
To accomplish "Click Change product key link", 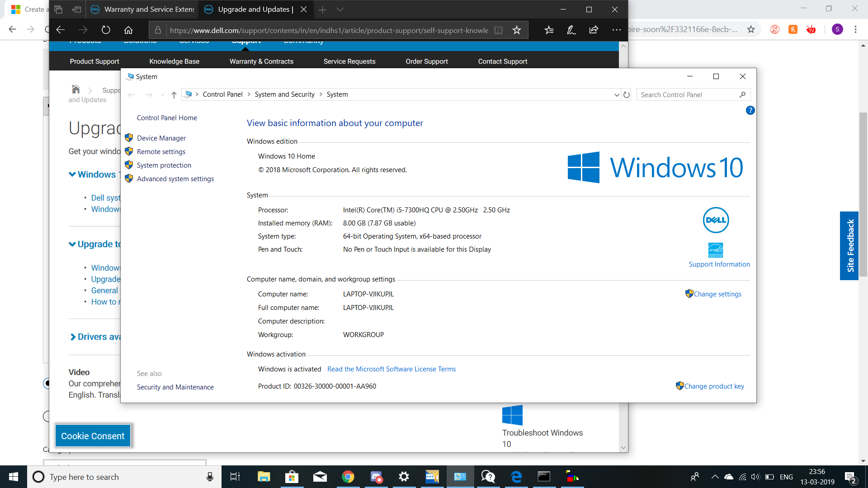I will pyautogui.click(x=714, y=386).
